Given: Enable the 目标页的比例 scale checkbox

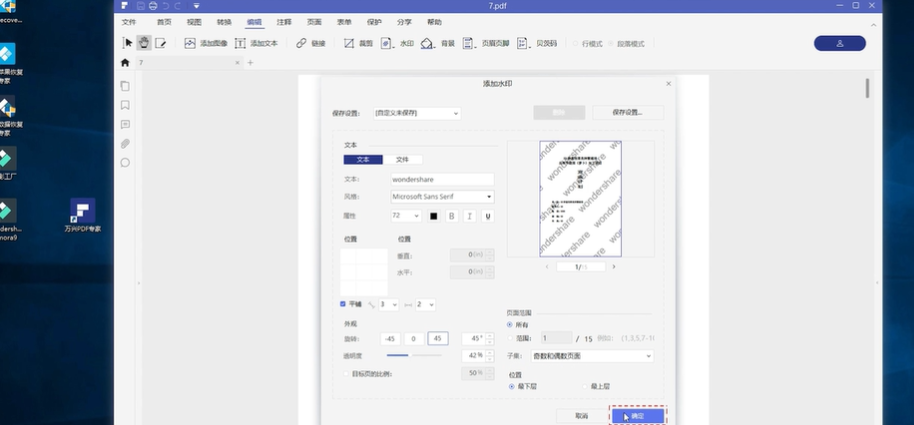Looking at the screenshot, I should point(346,374).
